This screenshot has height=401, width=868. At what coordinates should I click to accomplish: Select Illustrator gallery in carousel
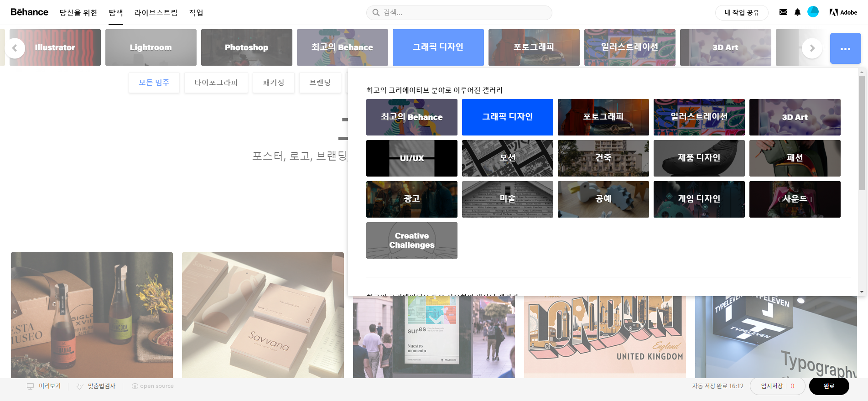pos(55,47)
